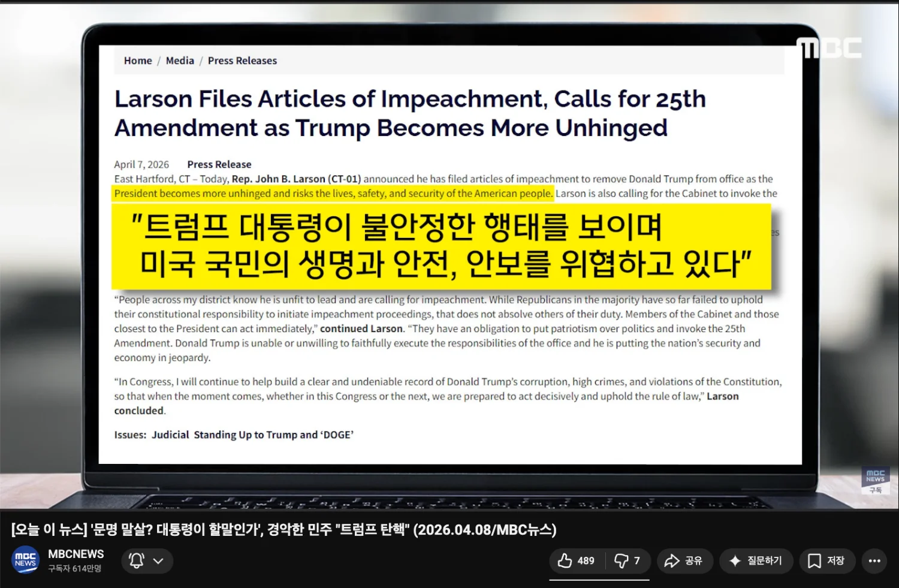Image resolution: width=899 pixels, height=588 pixels.
Task: Click the Judicial issue link
Action: (x=170, y=435)
